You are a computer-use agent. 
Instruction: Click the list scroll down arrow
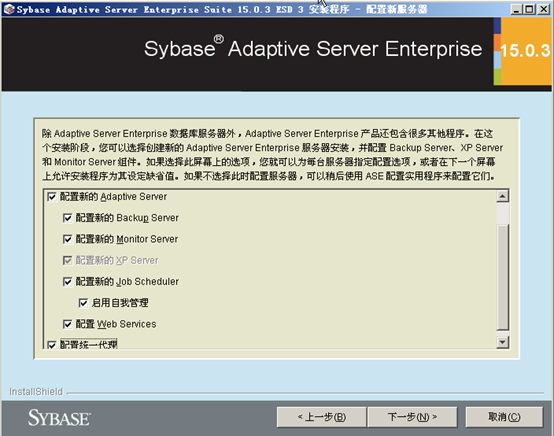click(x=502, y=342)
